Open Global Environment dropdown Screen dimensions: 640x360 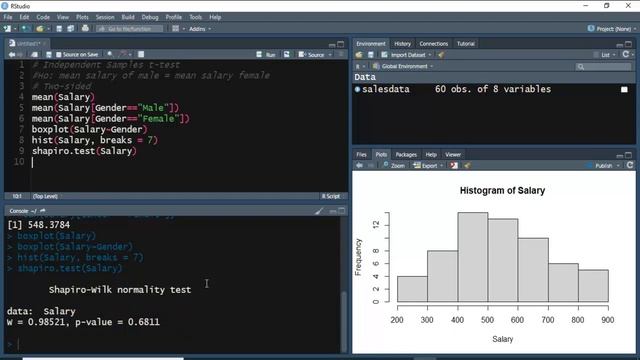(x=403, y=66)
